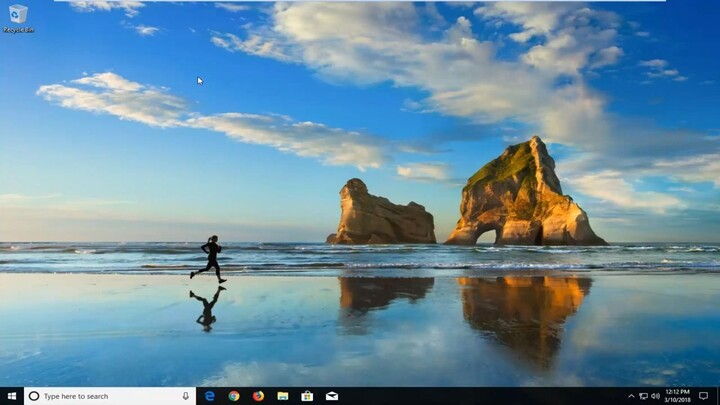The image size is (720, 405).
Task: Open File Explorer from the taskbar
Action: 283,396
